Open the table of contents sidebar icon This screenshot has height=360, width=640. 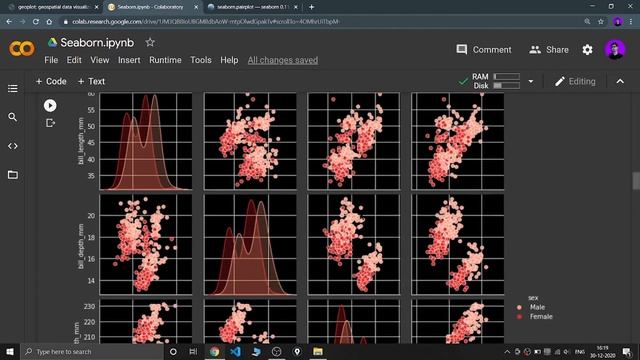point(13,88)
